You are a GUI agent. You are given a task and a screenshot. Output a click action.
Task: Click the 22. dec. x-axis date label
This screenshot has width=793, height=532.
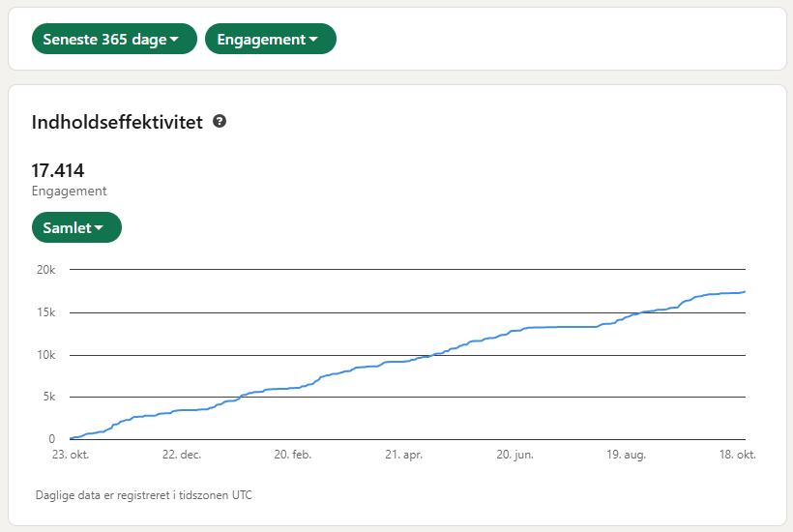pos(181,454)
